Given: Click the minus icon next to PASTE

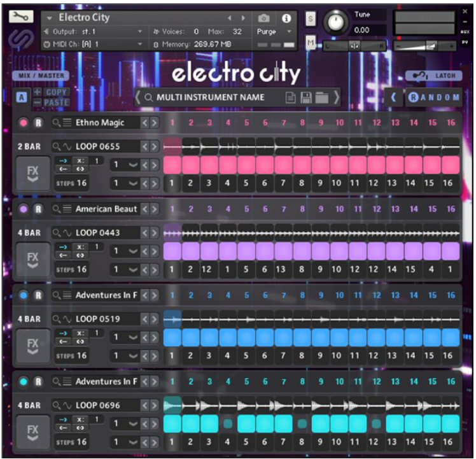Looking at the screenshot, I should point(37,102).
